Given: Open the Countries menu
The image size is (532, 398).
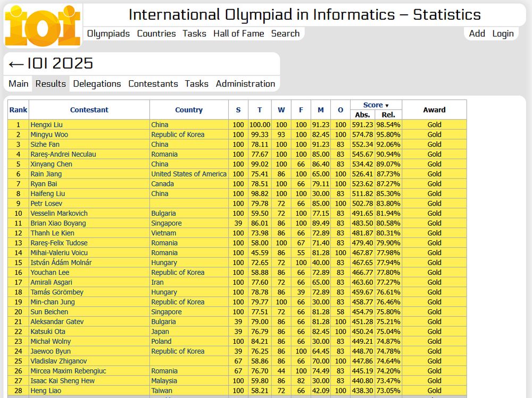Looking at the screenshot, I should [x=156, y=33].
